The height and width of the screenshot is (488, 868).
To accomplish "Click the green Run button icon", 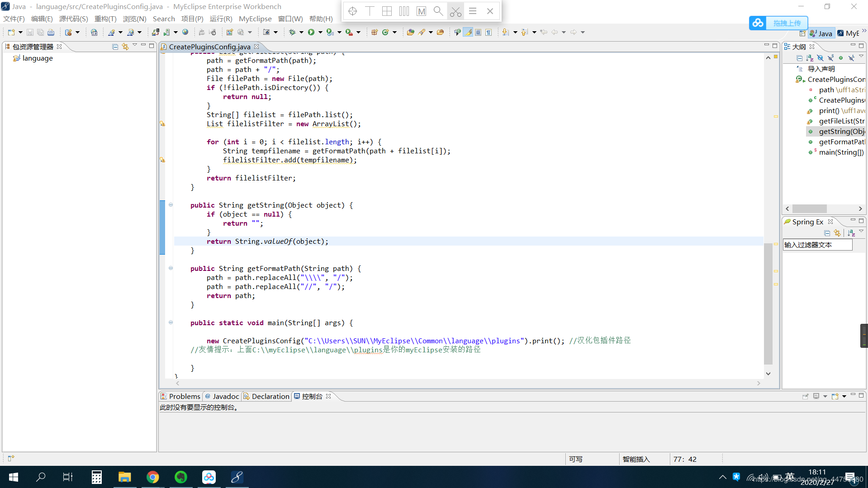I will 311,32.
